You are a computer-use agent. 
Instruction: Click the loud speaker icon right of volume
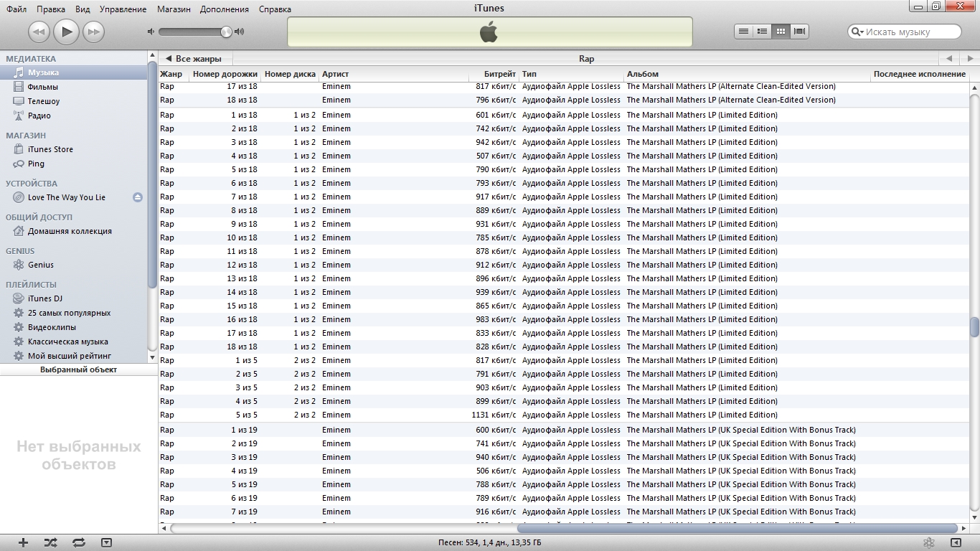pos(240,32)
